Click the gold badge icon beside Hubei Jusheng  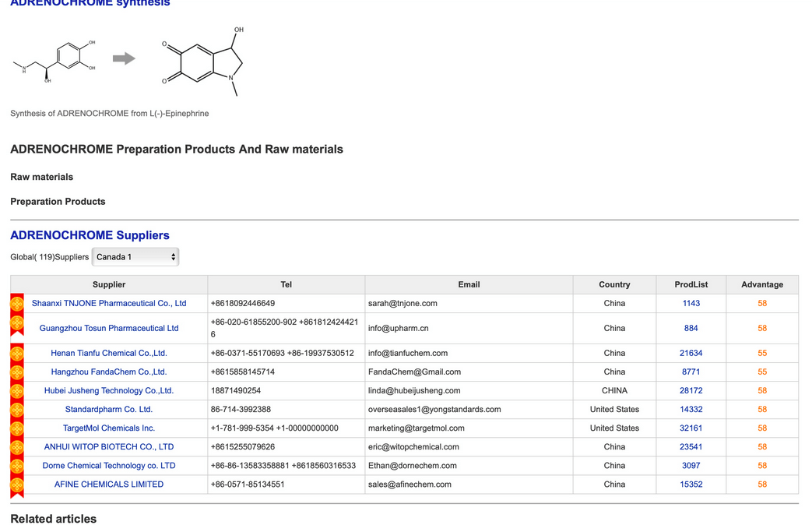point(17,391)
